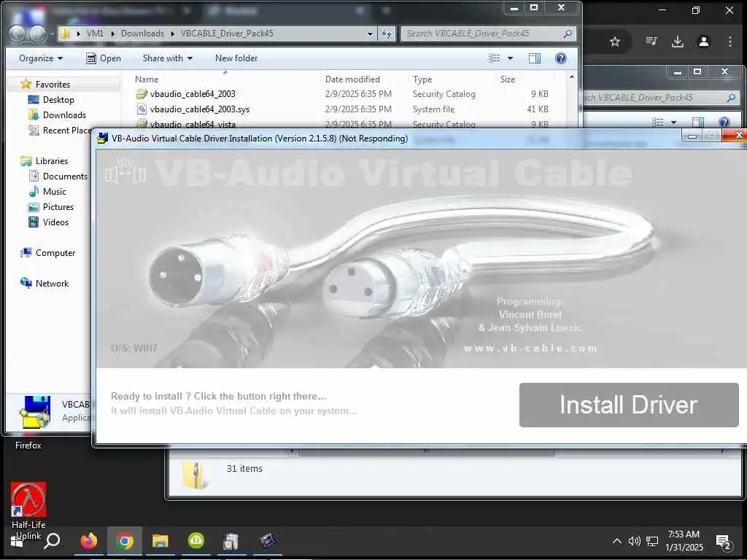The height and width of the screenshot is (560, 747).
Task: Select Favorites in the navigation pane
Action: pyautogui.click(x=53, y=85)
